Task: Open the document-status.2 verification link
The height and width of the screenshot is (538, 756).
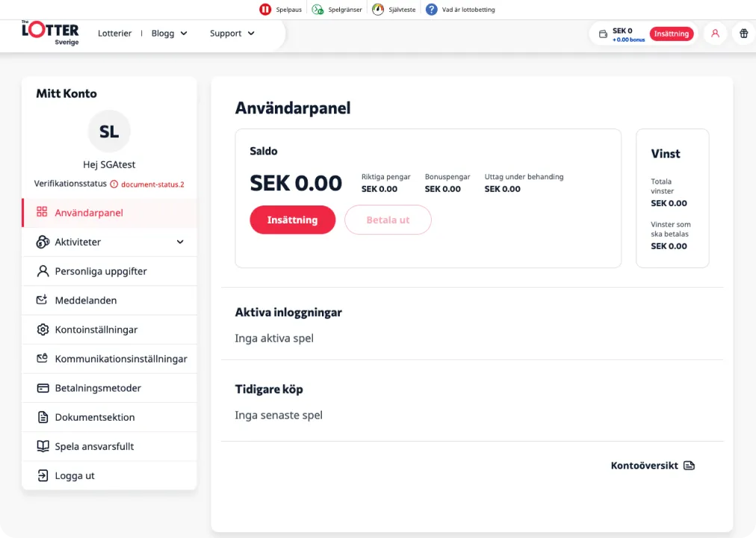Action: tap(152, 184)
